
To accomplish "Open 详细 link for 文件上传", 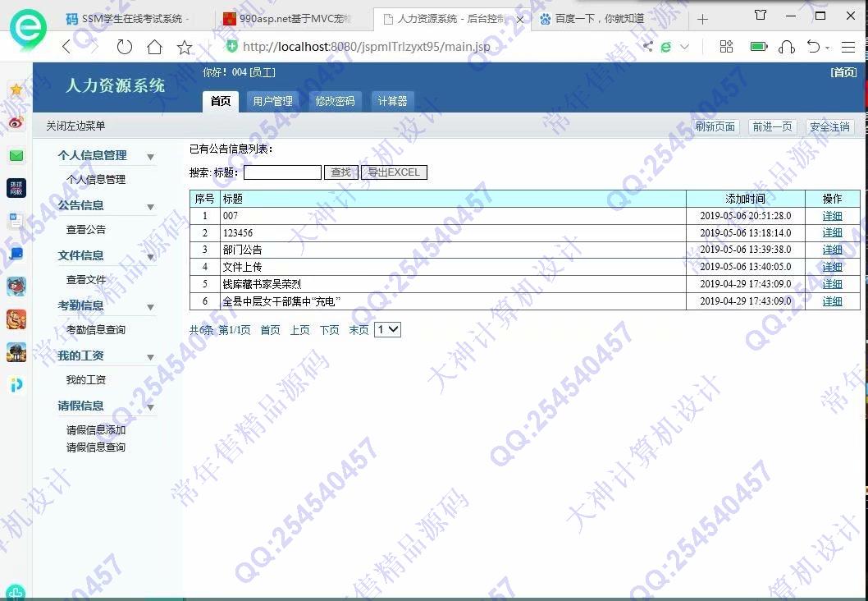I will click(832, 267).
